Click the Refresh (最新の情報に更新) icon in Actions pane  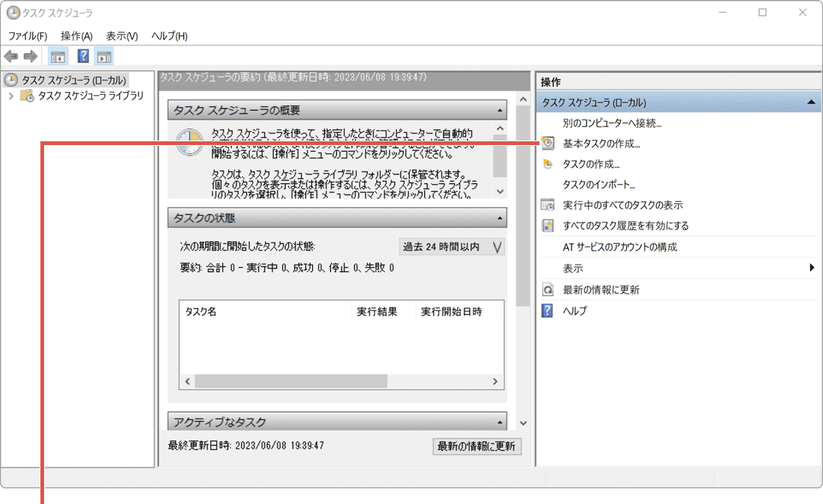coord(546,289)
